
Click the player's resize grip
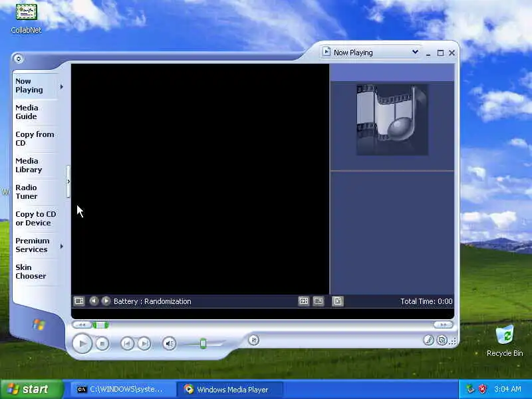point(454,341)
